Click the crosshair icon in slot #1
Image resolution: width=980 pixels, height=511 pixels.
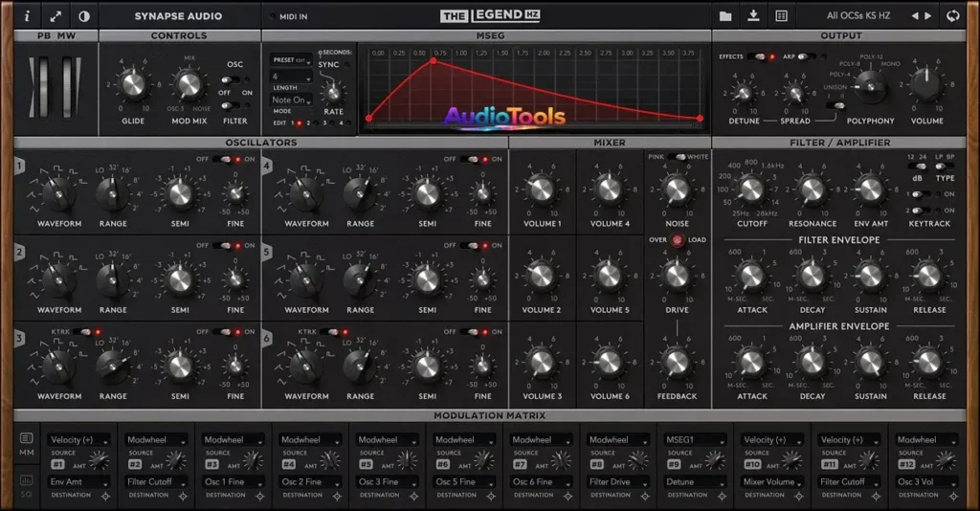105,497
